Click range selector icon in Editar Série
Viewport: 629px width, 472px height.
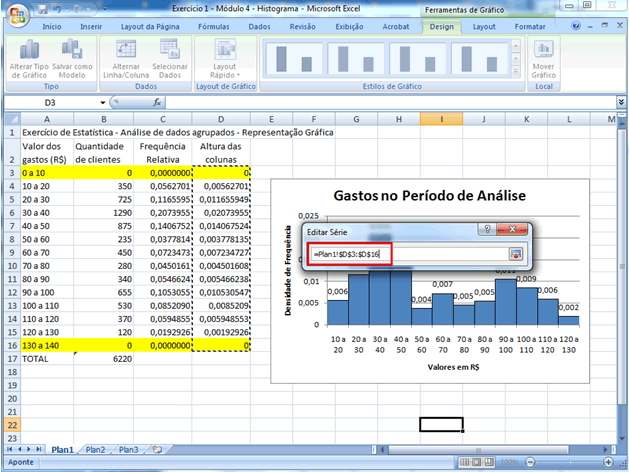516,254
